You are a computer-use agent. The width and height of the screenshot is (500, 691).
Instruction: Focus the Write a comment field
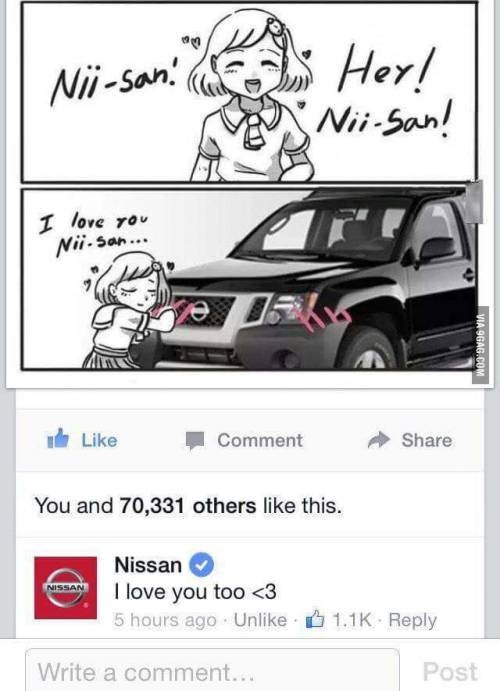212,670
